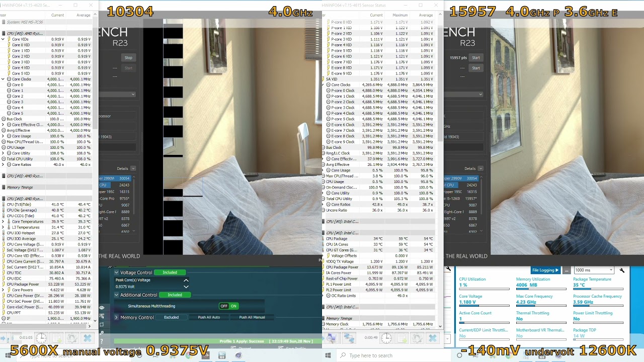
Task: Click the Cortana circle icon in the right taskbar
Action: (x=459, y=355)
